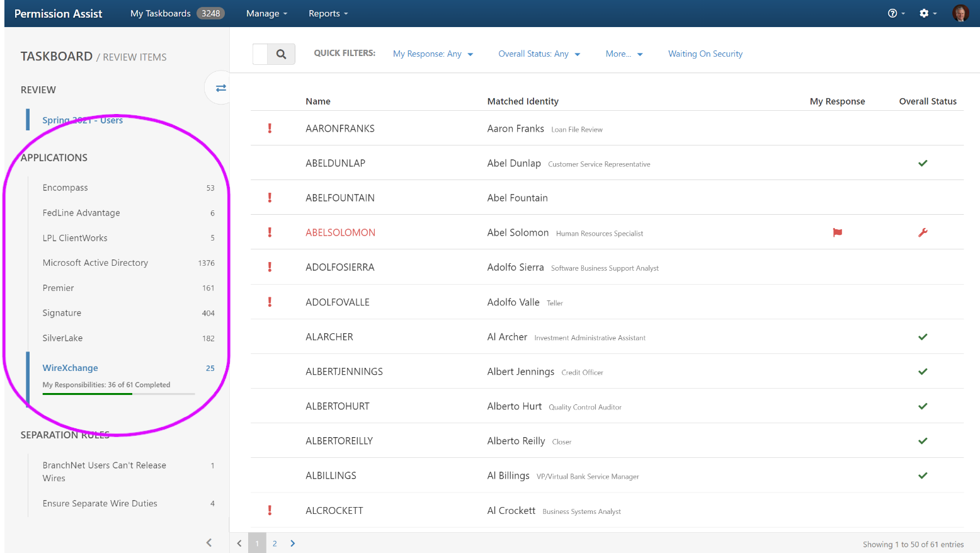Collapse the sidebar with left chevron
The image size is (980, 553).
pyautogui.click(x=209, y=542)
